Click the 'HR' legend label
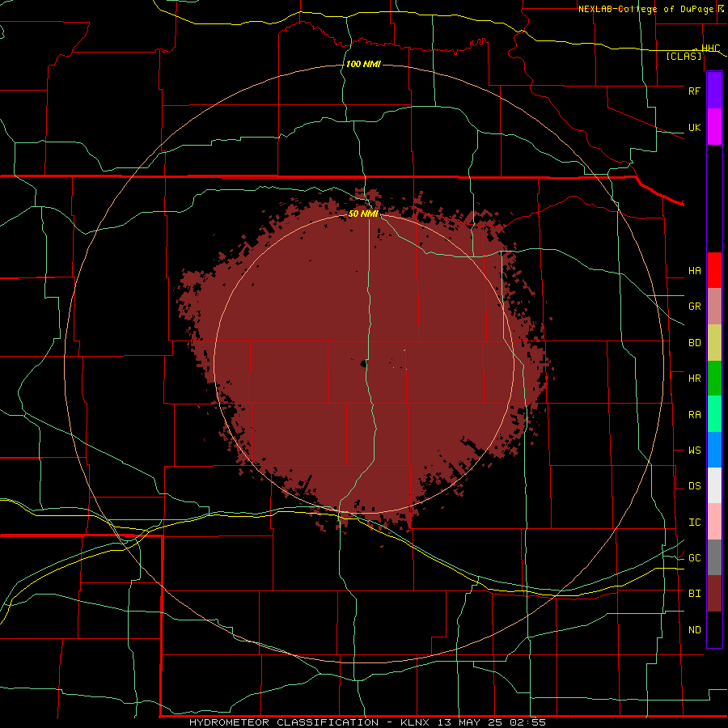 [694, 379]
